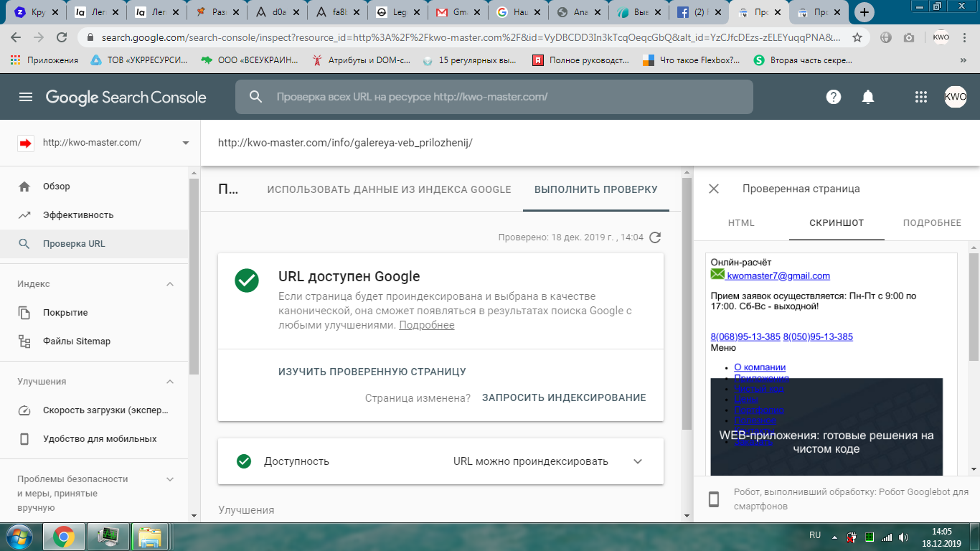Open a new Chrome tab
The image size is (980, 551).
coord(866,12)
